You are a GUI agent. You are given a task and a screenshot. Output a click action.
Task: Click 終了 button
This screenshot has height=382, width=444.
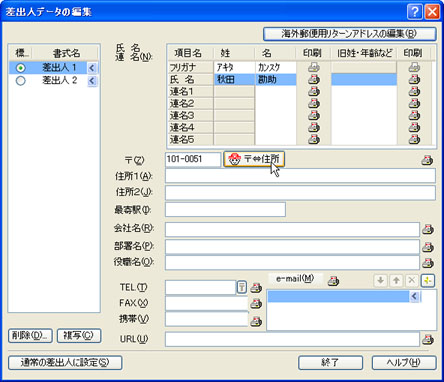(330, 363)
